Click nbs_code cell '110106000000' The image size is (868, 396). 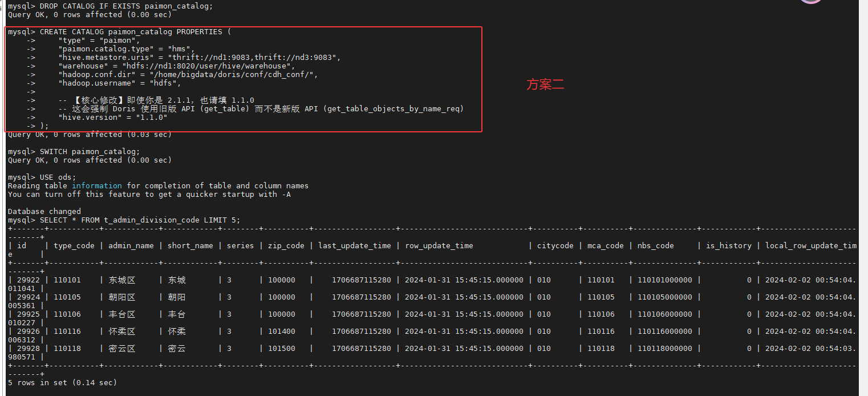(665, 314)
